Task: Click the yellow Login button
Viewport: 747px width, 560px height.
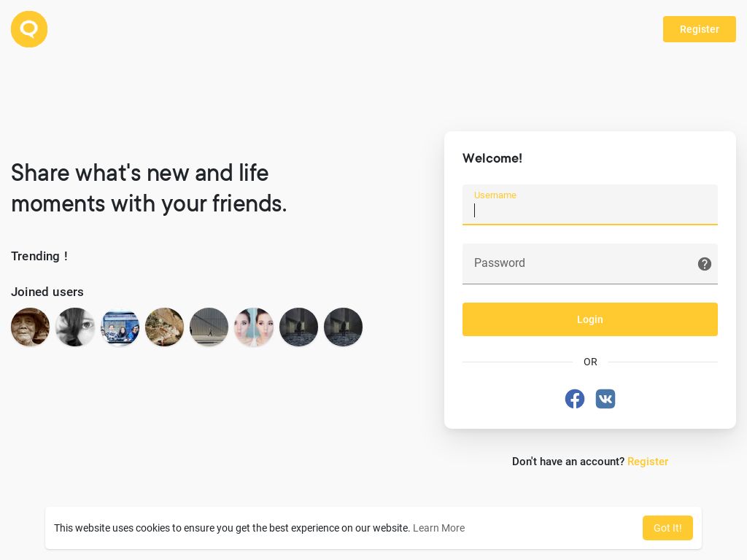Action: 589,319
